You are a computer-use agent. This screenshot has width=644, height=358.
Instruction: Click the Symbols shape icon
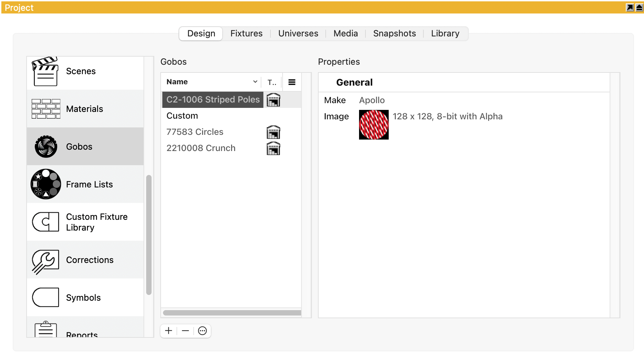pos(46,297)
